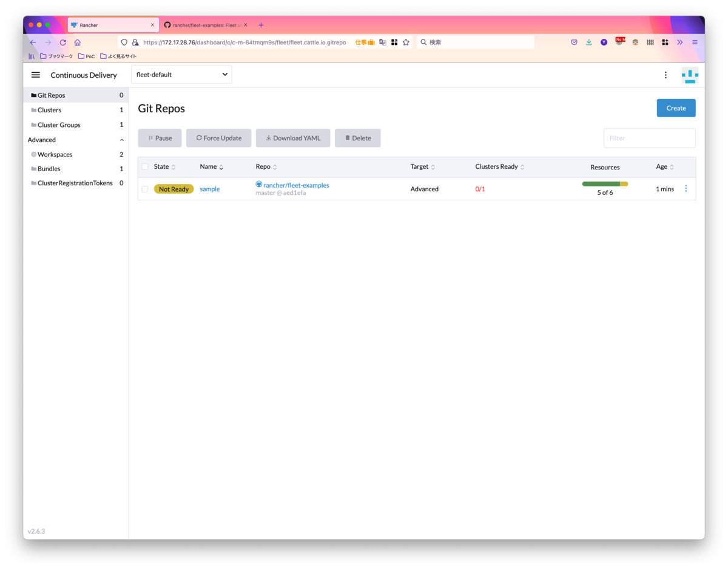This screenshot has height=570, width=728.
Task: Open the fleet-default workspace dropdown
Action: pos(181,74)
